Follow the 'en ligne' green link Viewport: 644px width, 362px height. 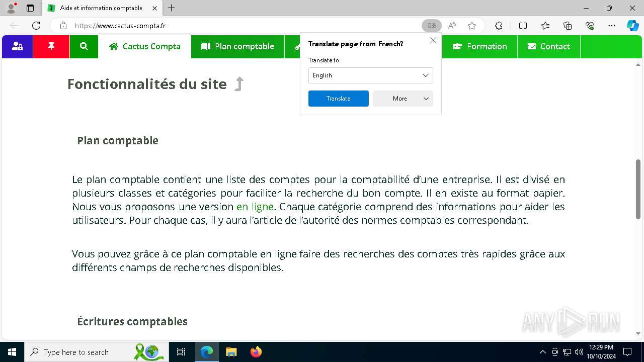tap(255, 207)
